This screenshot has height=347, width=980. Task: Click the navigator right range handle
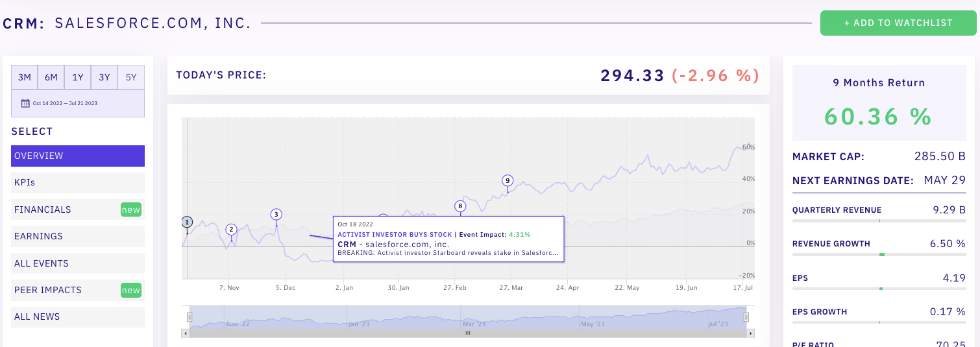[x=746, y=317]
